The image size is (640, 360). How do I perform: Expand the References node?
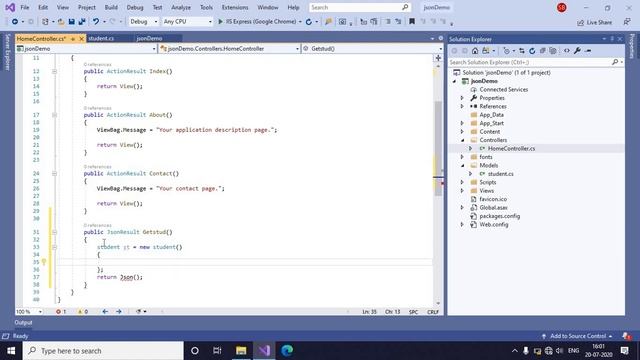coord(462,107)
